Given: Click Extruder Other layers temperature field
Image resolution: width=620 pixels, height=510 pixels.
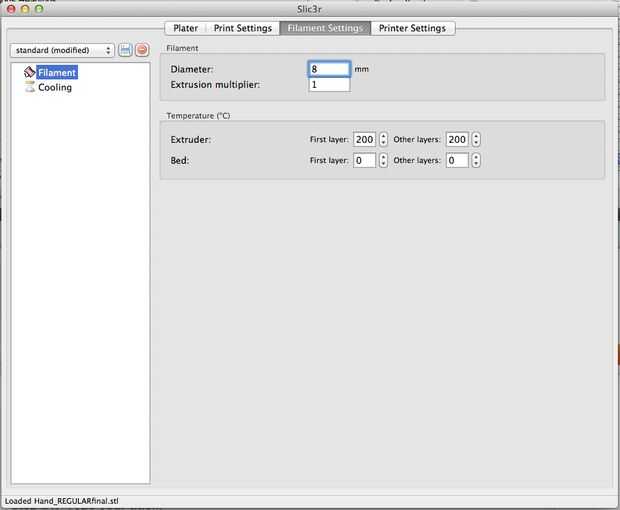Looking at the screenshot, I should 457,139.
